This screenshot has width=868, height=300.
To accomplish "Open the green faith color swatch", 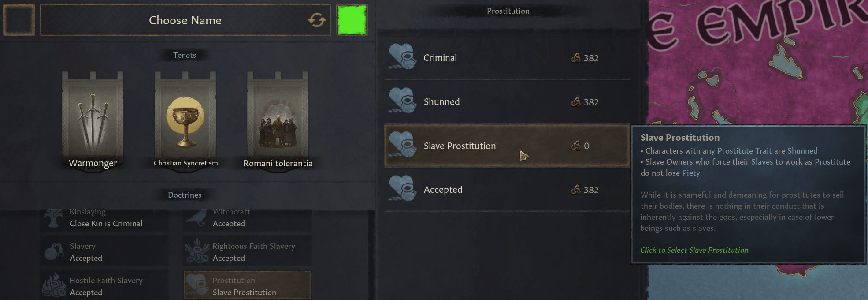I will tap(352, 20).
